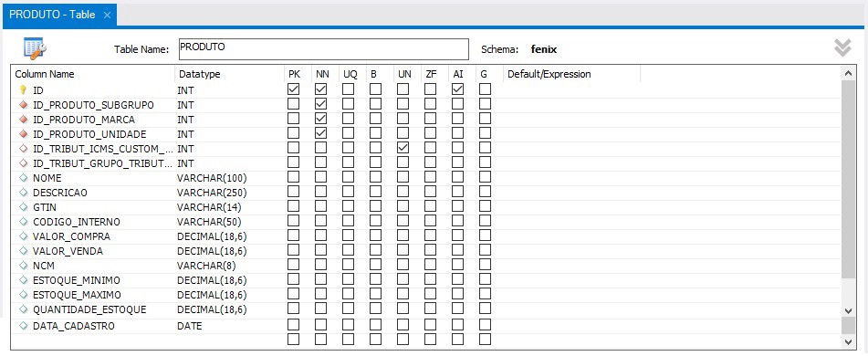
Task: Click the diamond icon of the NCM column
Action: pos(23,266)
